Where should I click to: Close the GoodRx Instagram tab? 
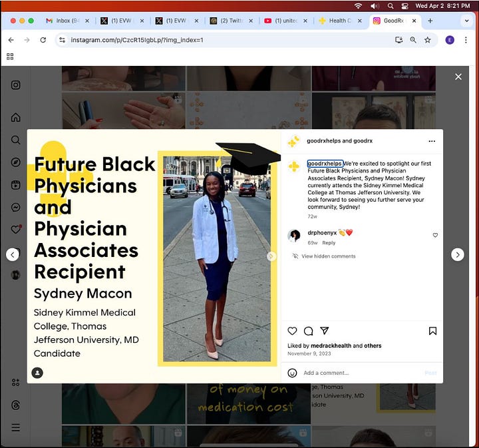pos(414,21)
